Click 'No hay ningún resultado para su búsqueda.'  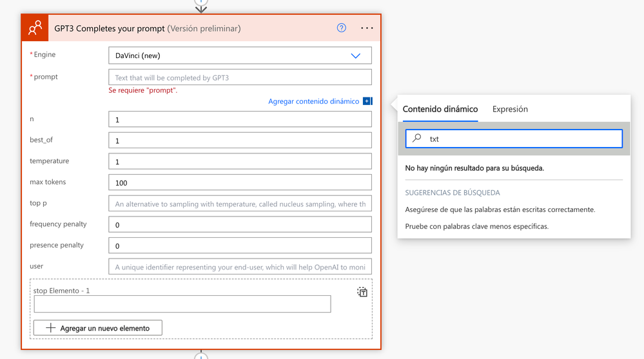(x=474, y=168)
